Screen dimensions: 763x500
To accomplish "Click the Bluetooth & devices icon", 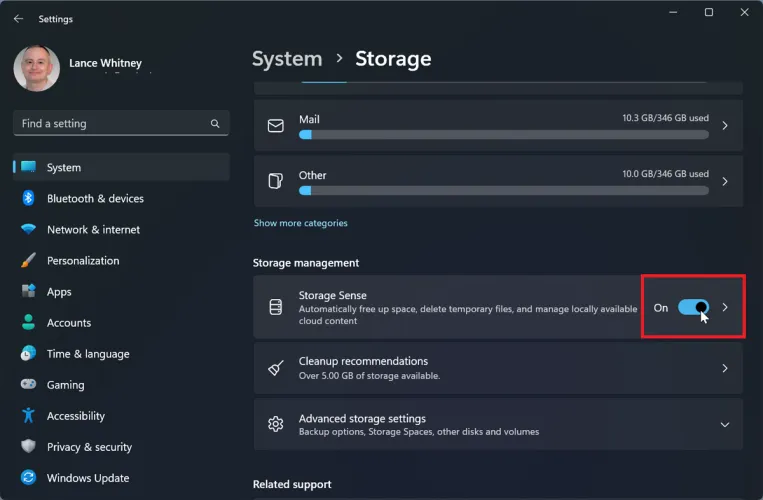I will 28,198.
